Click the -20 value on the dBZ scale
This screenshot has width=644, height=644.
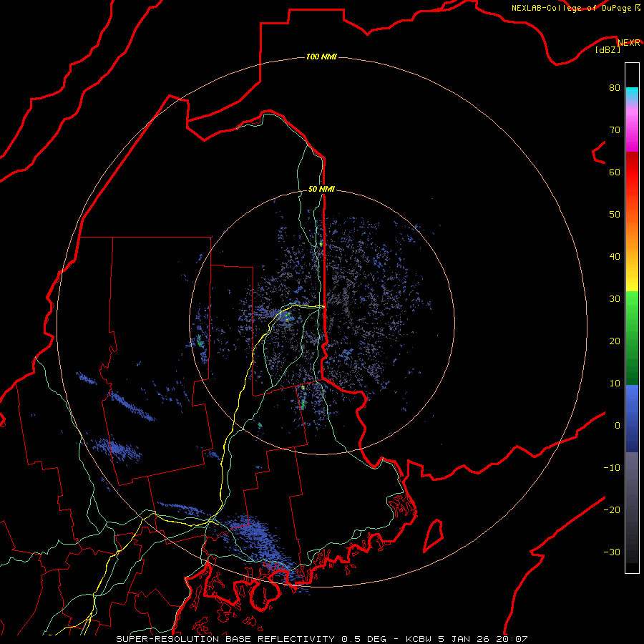tap(612, 509)
